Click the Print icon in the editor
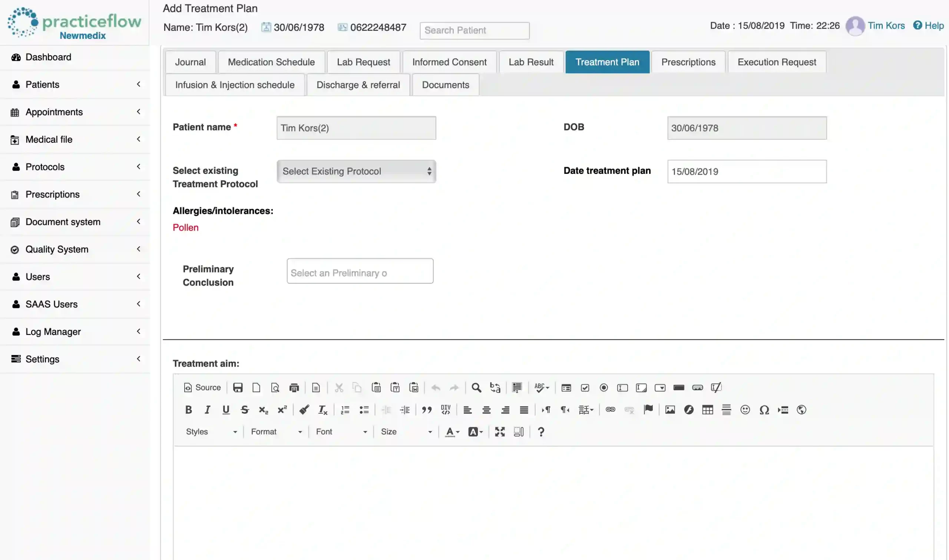Screen dimensions: 949x560 294,388
